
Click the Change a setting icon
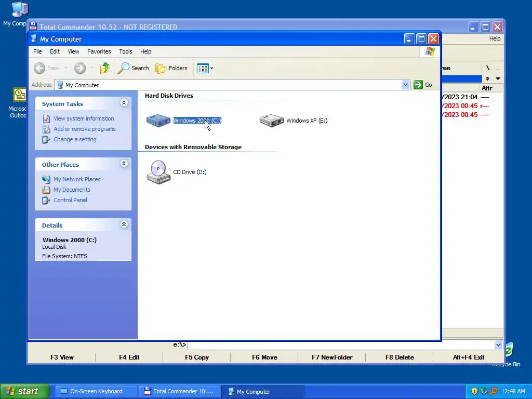pyautogui.click(x=46, y=140)
